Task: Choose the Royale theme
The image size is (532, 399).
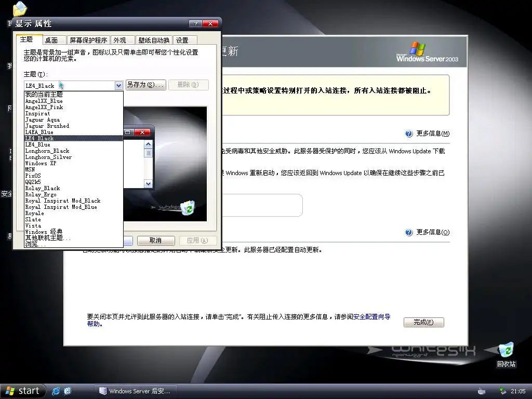Action: point(74,213)
